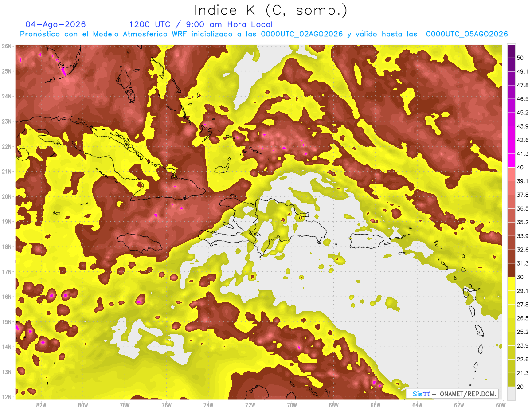
Task: Click the colorbar label "39.1"
Action: coord(523,181)
